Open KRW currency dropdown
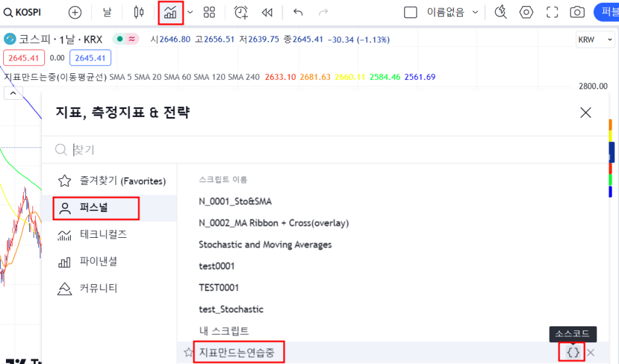This screenshot has height=364, width=619. [x=595, y=40]
